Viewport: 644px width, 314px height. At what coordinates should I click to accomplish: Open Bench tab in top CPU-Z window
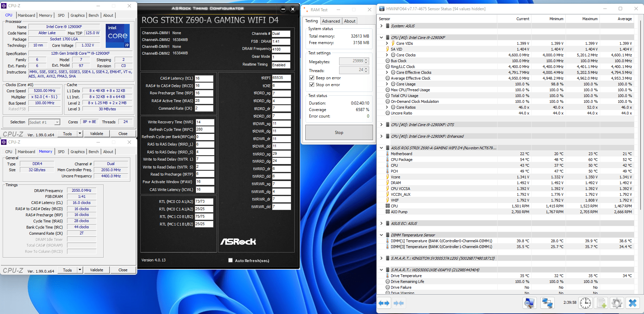click(94, 15)
